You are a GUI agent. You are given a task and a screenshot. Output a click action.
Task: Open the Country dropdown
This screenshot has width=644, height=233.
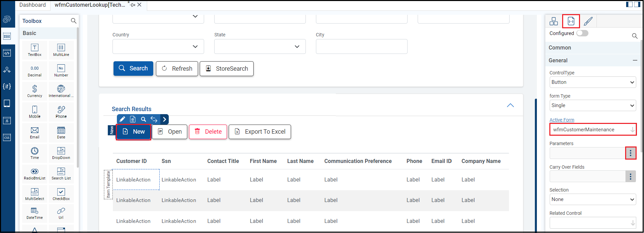(x=158, y=46)
